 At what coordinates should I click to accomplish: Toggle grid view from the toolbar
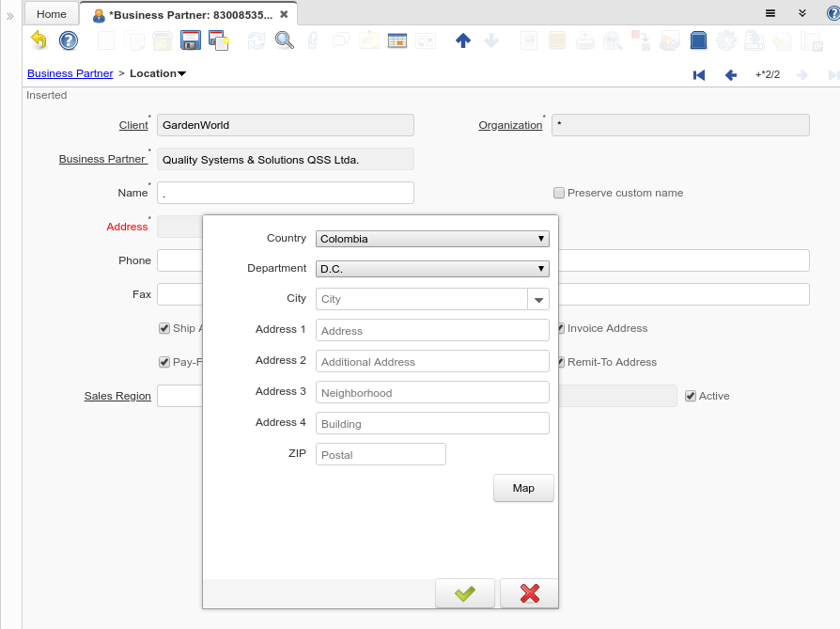pos(397,40)
